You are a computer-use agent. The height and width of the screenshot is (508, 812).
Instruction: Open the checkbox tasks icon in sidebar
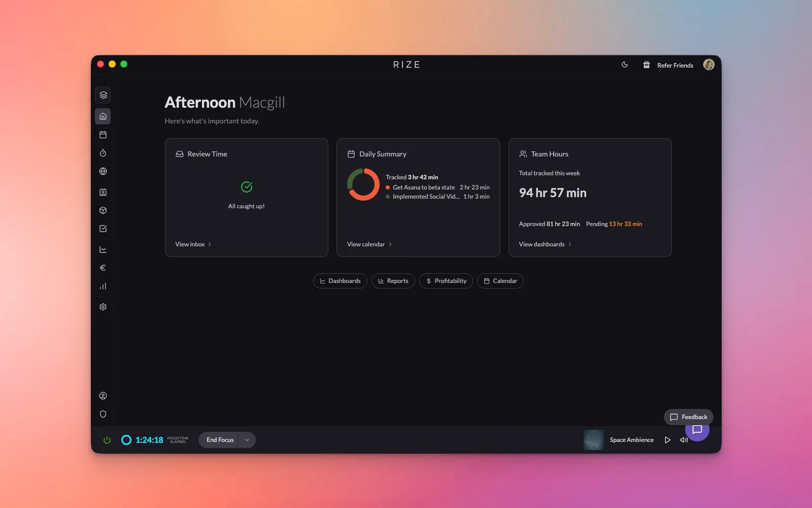point(103,229)
